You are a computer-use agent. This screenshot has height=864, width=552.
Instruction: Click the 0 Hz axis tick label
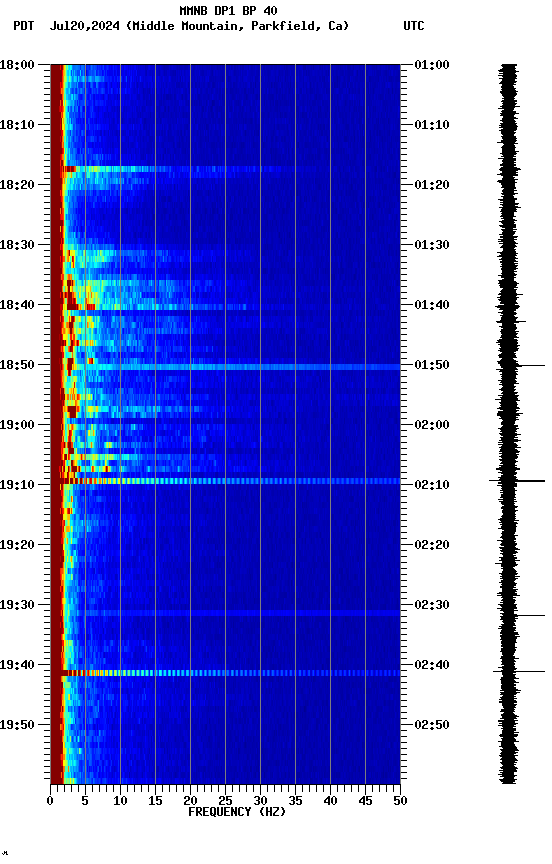(x=50, y=801)
